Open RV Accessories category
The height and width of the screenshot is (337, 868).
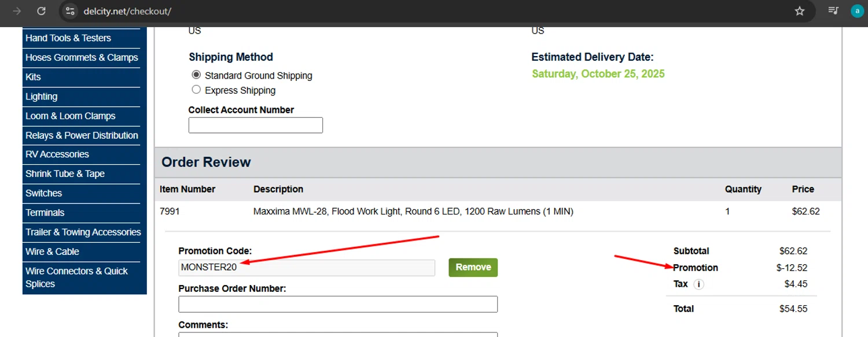(57, 154)
